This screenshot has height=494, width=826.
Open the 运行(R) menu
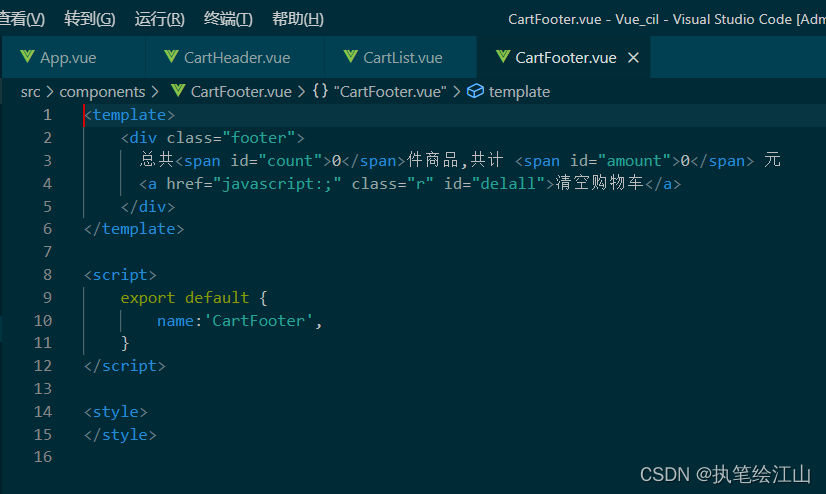[x=160, y=19]
